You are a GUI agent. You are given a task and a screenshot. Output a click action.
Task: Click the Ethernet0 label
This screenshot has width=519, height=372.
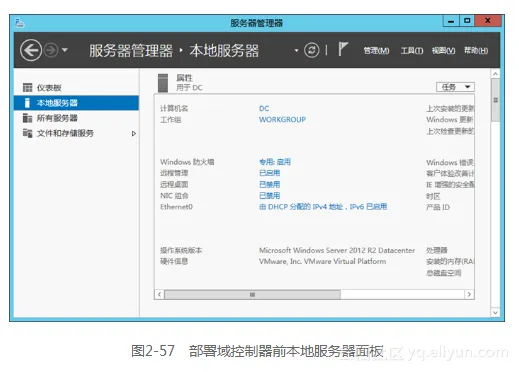pyautogui.click(x=176, y=207)
